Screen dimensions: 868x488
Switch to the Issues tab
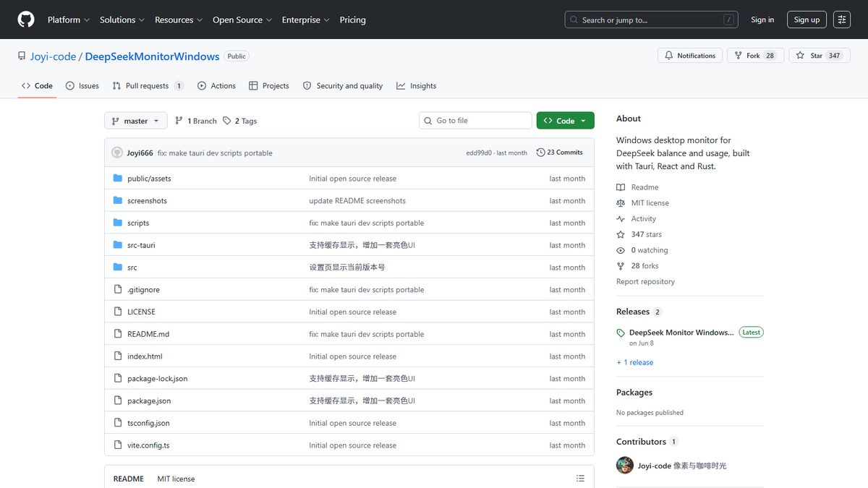click(x=82, y=85)
